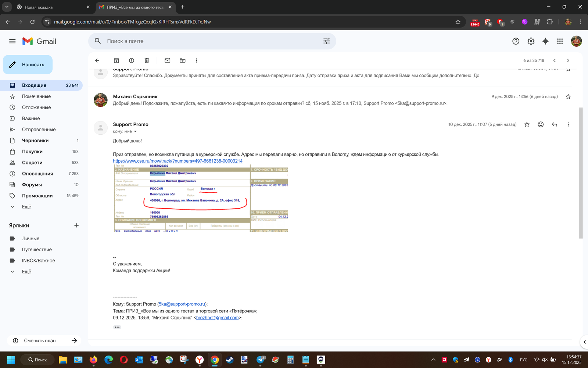Viewport: 588px width, 368px height.
Task: Toggle the main menu sidebar
Action: click(x=12, y=41)
